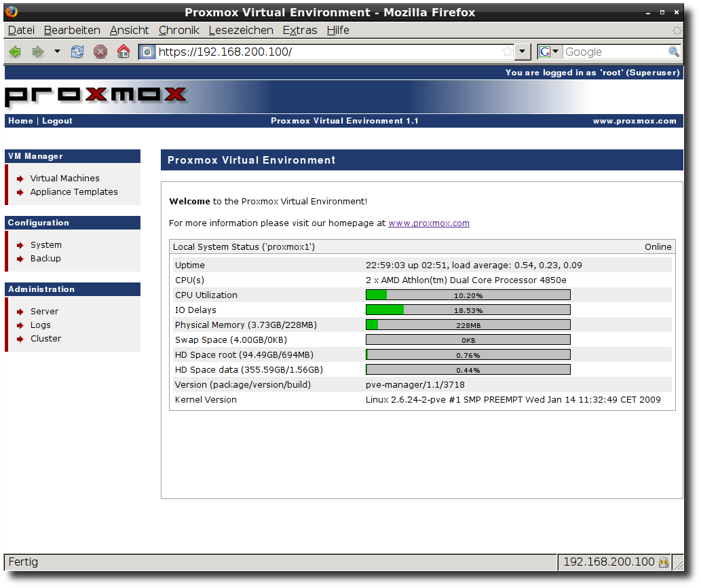Click the search magnifier icon
The height and width of the screenshot is (588, 701).
pyautogui.click(x=673, y=52)
